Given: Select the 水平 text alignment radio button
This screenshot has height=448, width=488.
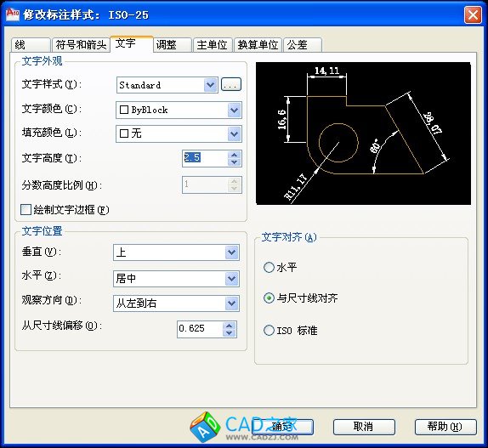Looking at the screenshot, I should (269, 267).
